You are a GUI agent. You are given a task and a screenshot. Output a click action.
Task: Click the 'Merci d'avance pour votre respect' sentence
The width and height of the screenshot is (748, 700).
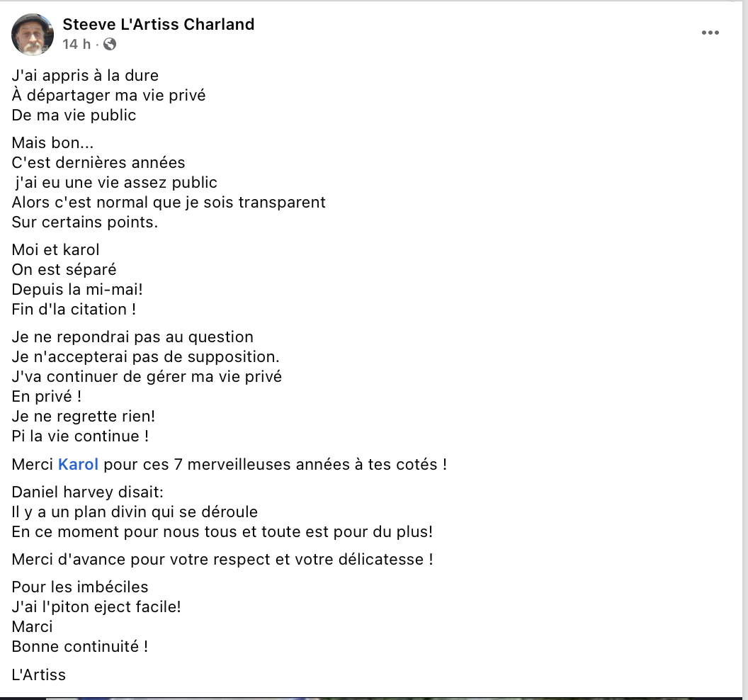(x=222, y=559)
